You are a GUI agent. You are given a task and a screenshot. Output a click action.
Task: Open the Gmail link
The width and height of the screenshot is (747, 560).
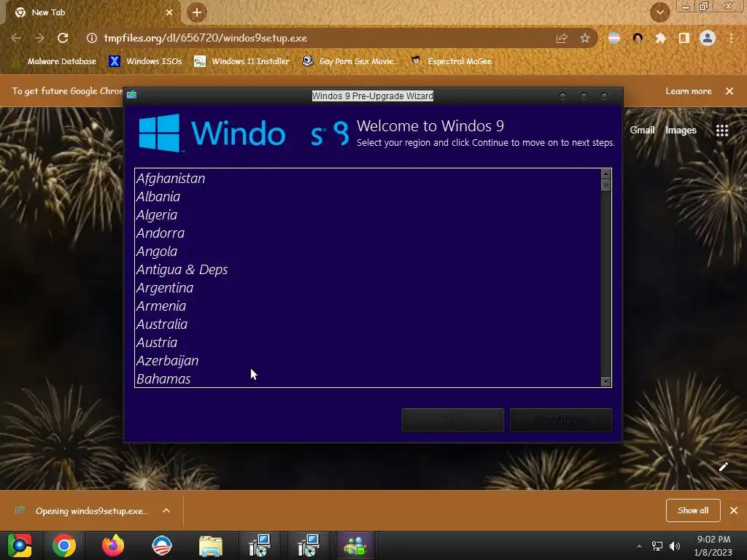pos(642,130)
